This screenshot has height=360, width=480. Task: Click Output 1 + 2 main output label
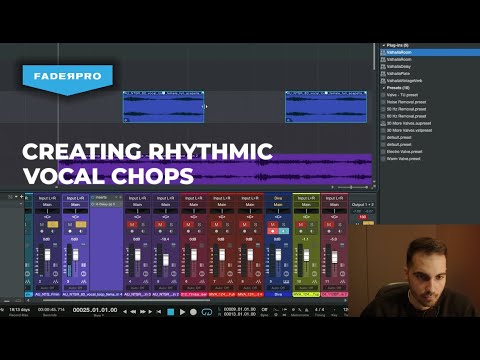(363, 204)
